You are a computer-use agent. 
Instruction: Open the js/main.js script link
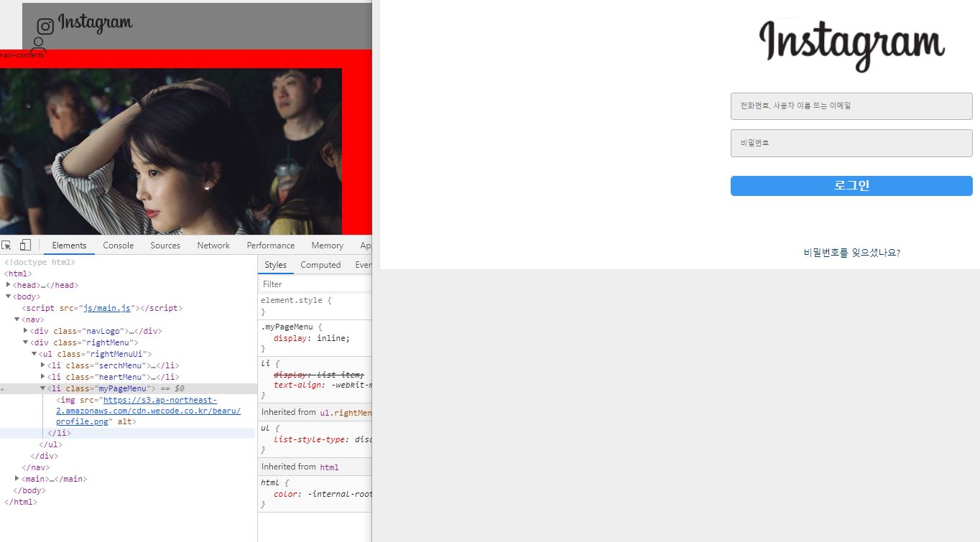(107, 308)
